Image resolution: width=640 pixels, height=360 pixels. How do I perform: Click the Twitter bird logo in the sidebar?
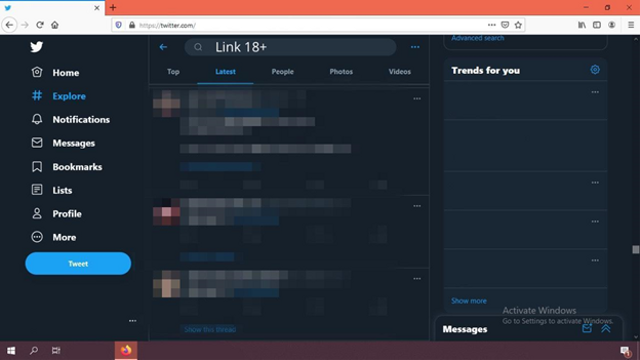coord(36,47)
